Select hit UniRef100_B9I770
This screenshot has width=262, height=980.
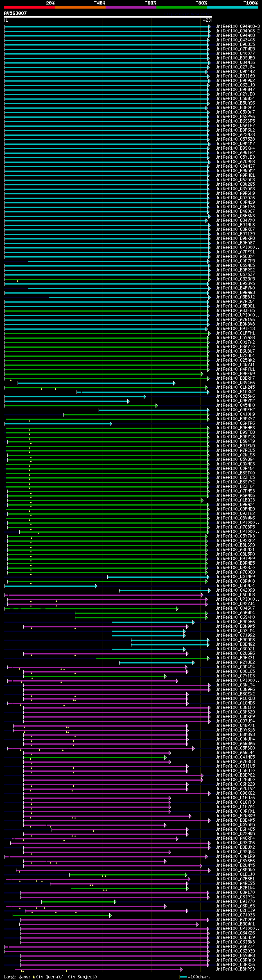click(x=235, y=902)
